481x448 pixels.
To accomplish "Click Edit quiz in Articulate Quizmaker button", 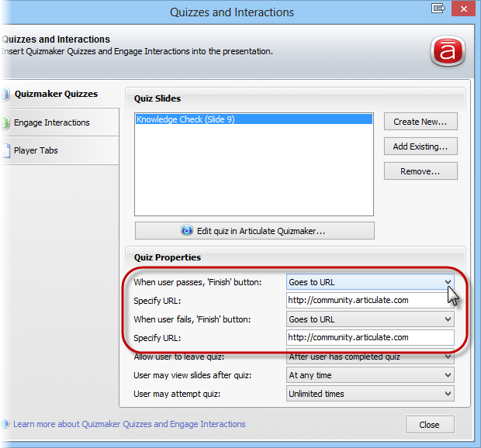I will coord(254,231).
